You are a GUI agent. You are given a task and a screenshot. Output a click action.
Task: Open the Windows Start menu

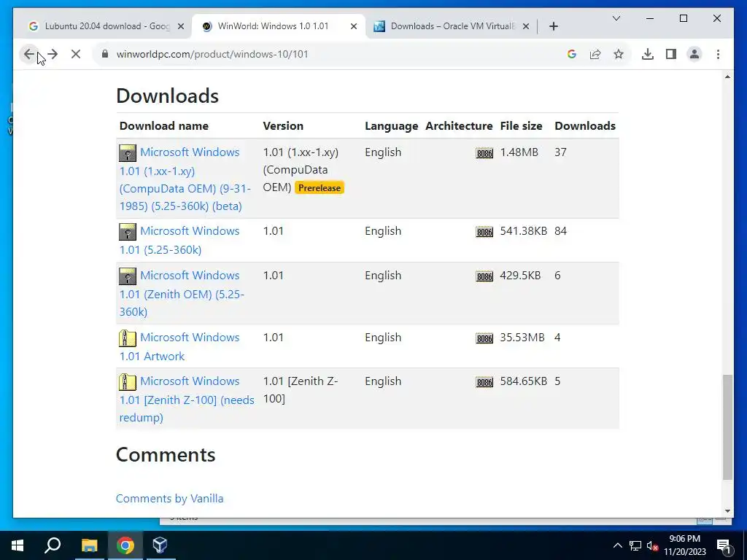18,545
